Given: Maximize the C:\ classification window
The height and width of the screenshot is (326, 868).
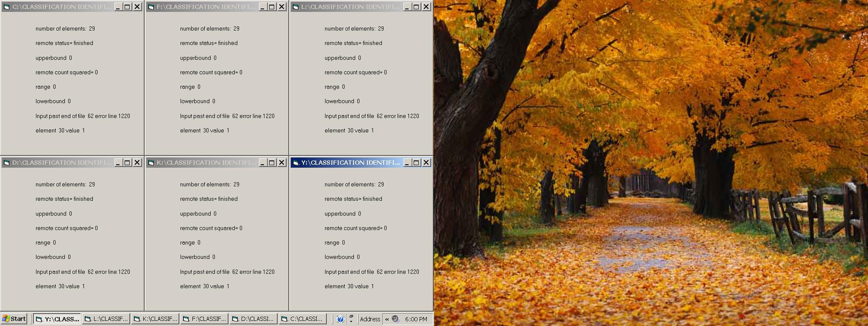Looking at the screenshot, I should 128,7.
